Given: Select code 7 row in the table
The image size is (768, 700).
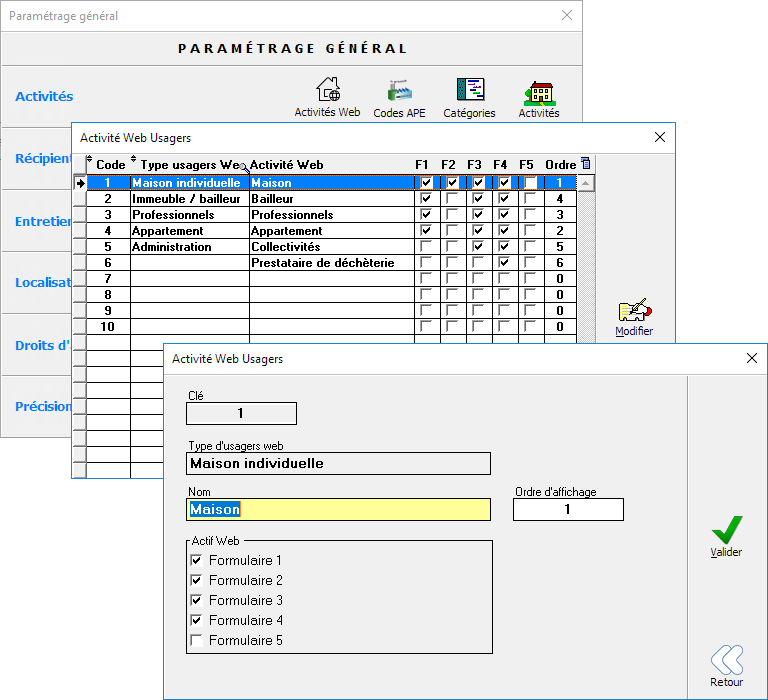Looking at the screenshot, I should click(331, 279).
